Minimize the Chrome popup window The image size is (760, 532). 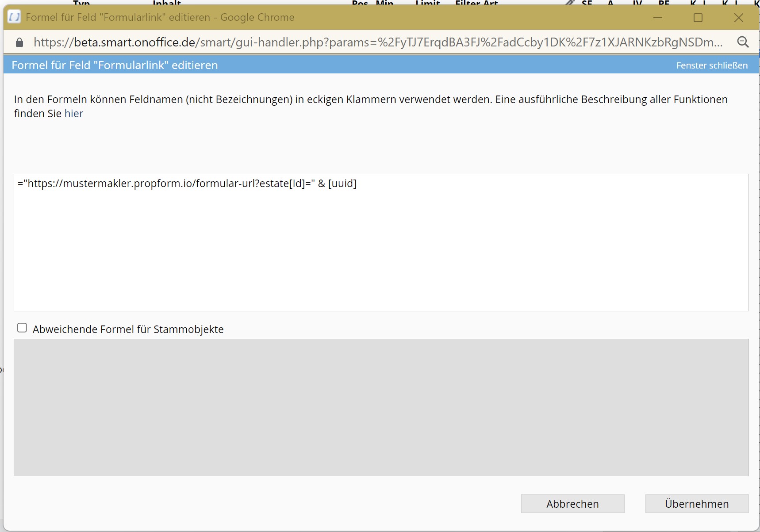658,18
